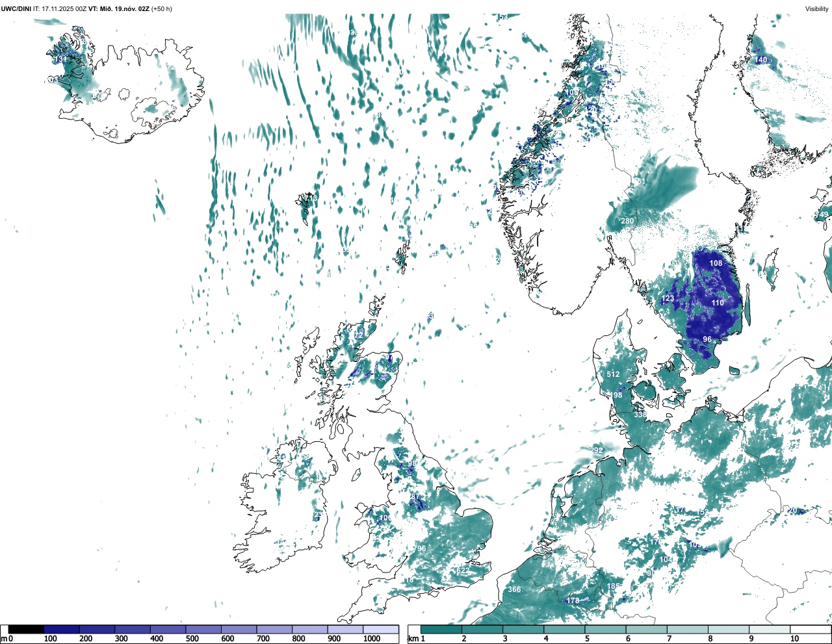Click the "m" unit label of the left legend
This screenshot has width=832, height=644.
click(4, 639)
